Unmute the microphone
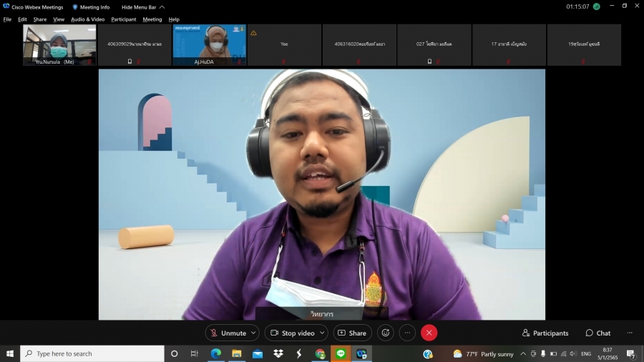Viewport: 644px width, 362px height. (228, 333)
